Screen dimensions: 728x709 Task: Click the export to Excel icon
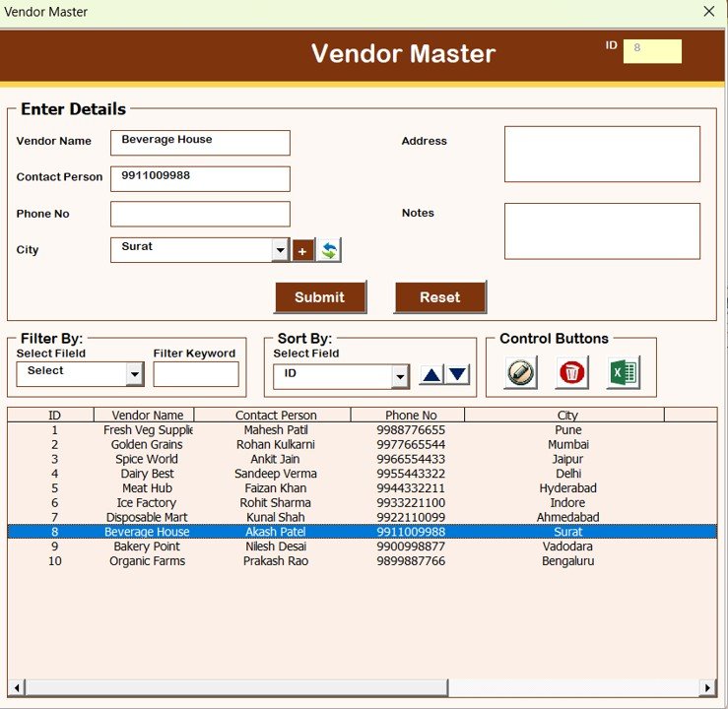(x=623, y=373)
